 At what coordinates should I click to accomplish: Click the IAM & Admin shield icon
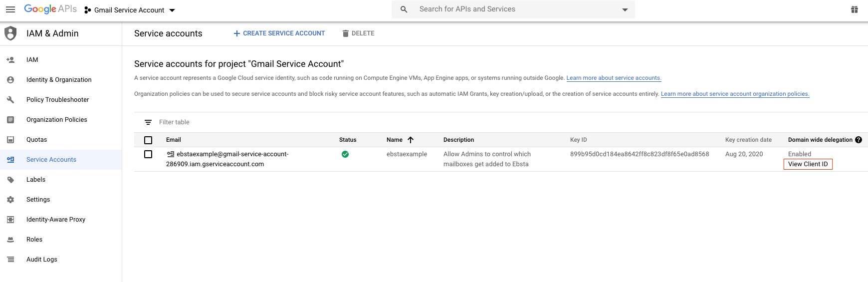10,33
